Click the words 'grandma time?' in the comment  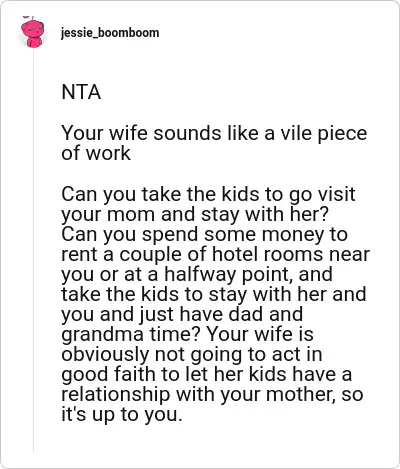coord(131,334)
